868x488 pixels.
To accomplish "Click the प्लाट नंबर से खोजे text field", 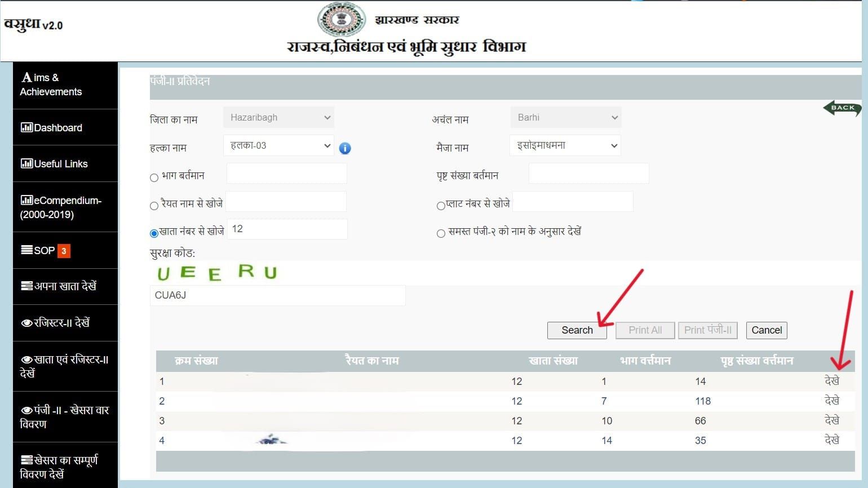I will pyautogui.click(x=573, y=202).
